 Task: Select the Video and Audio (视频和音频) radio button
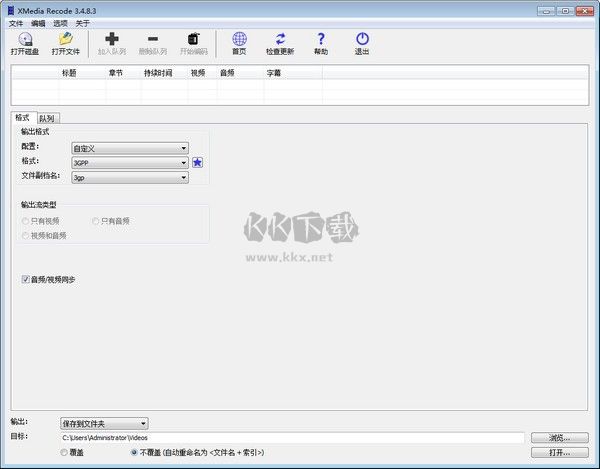click(x=25, y=236)
